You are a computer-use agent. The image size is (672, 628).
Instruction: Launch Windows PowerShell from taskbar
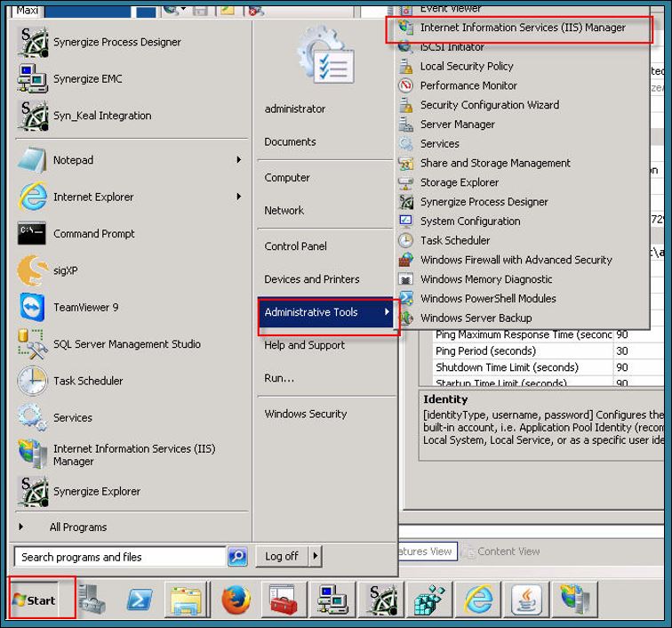click(x=140, y=600)
